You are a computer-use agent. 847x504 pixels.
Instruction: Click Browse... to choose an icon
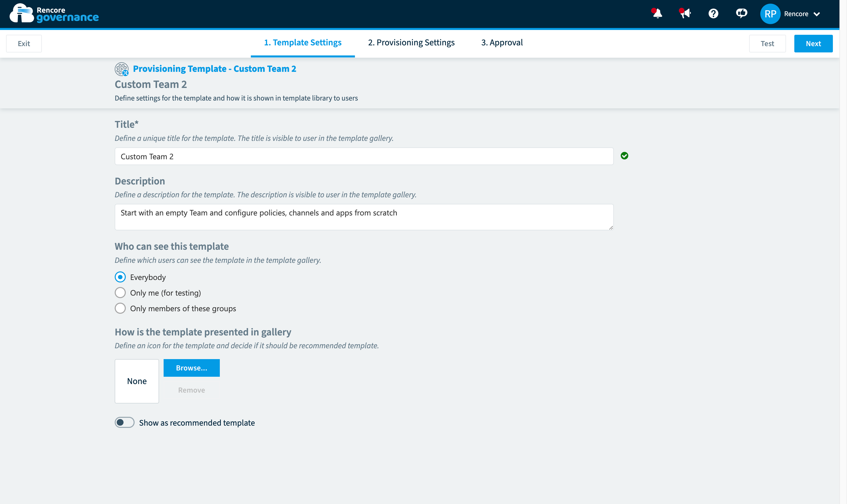[x=192, y=368]
